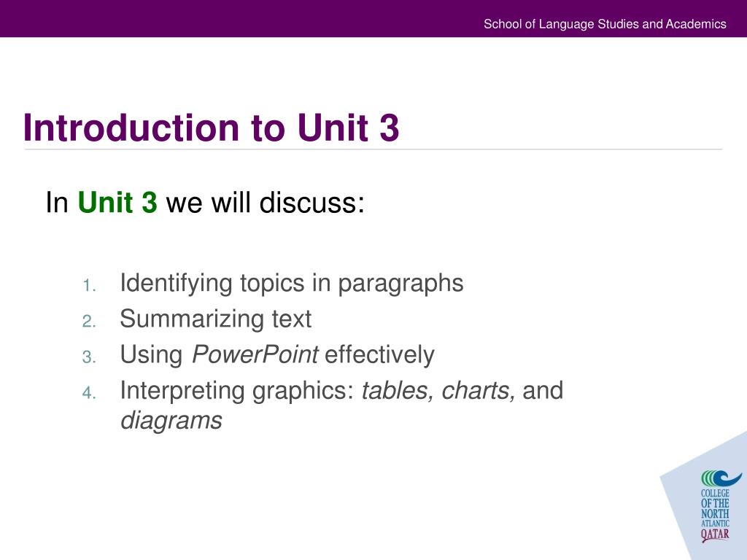Click the italic 'PowerPoint' word
Screen dimensions: 747x560
pos(255,354)
